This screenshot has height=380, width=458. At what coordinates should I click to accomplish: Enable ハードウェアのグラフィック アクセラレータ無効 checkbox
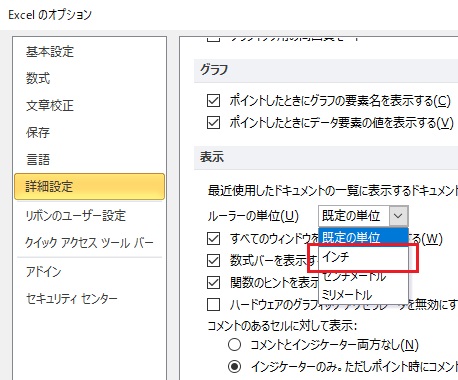213,304
